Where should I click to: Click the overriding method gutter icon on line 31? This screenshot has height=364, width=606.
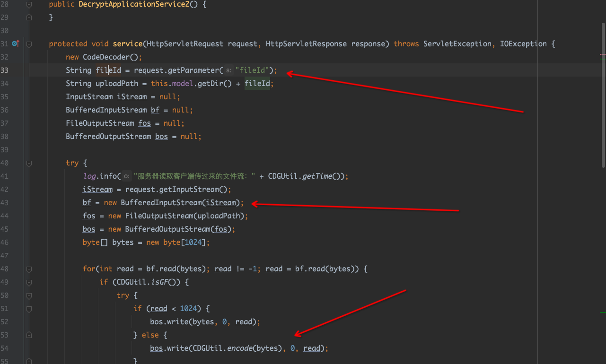(x=15, y=43)
